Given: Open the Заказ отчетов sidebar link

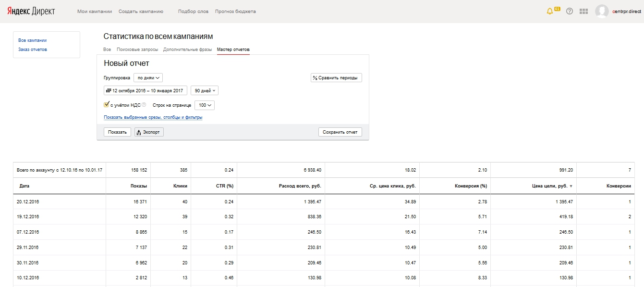Looking at the screenshot, I should pos(33,50).
